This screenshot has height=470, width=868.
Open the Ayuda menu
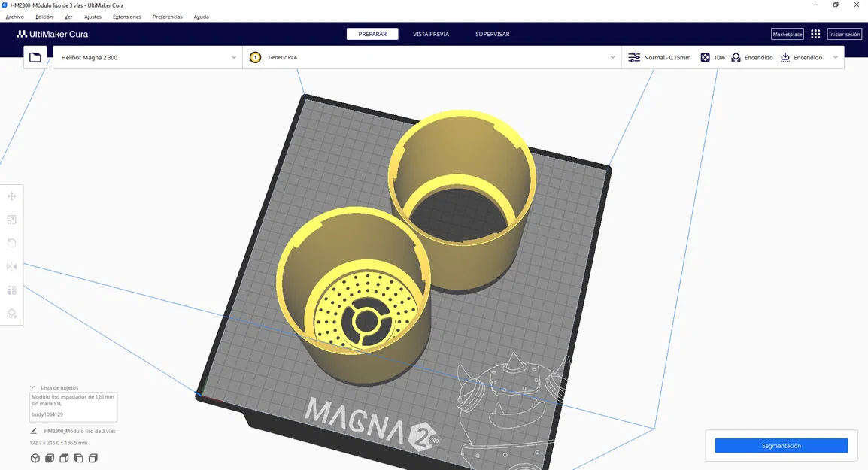coord(202,17)
